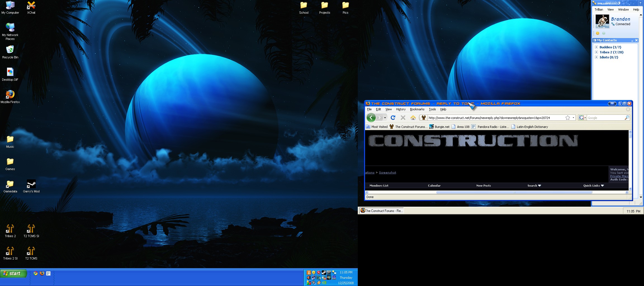
Task: Open the Firefox History menu
Action: pos(401,109)
